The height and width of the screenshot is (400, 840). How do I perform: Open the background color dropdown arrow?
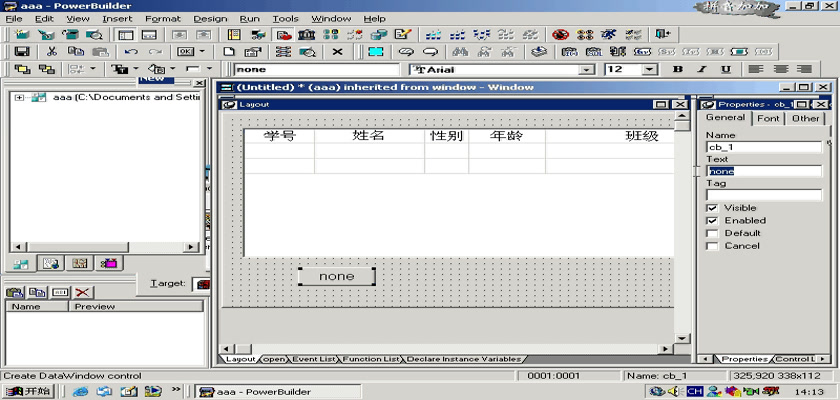(x=172, y=69)
